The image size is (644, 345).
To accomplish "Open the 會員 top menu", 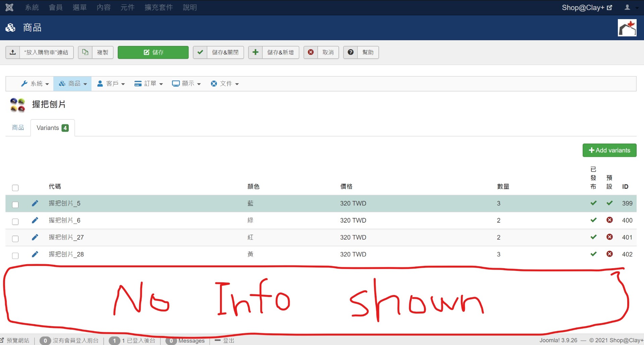I will pyautogui.click(x=56, y=7).
